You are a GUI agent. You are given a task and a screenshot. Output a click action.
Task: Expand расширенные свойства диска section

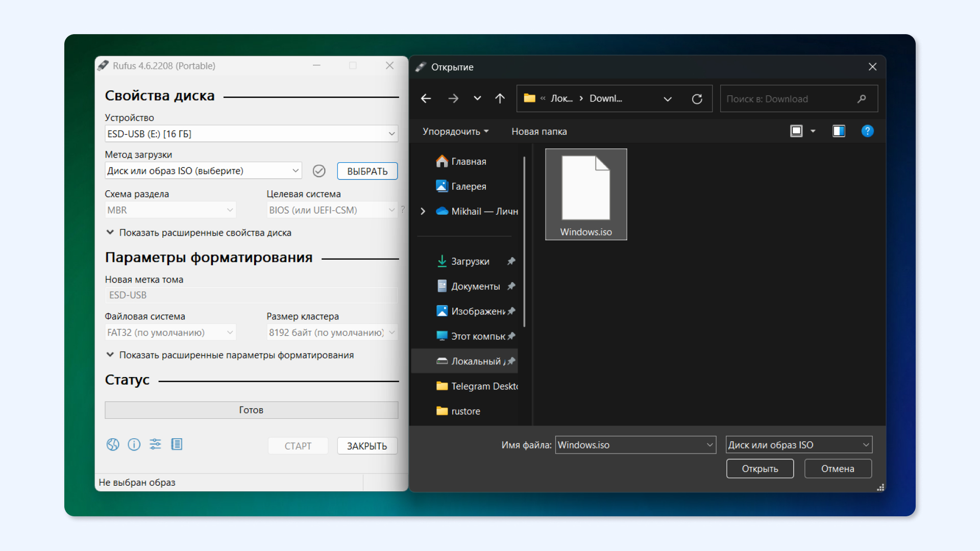coord(199,233)
